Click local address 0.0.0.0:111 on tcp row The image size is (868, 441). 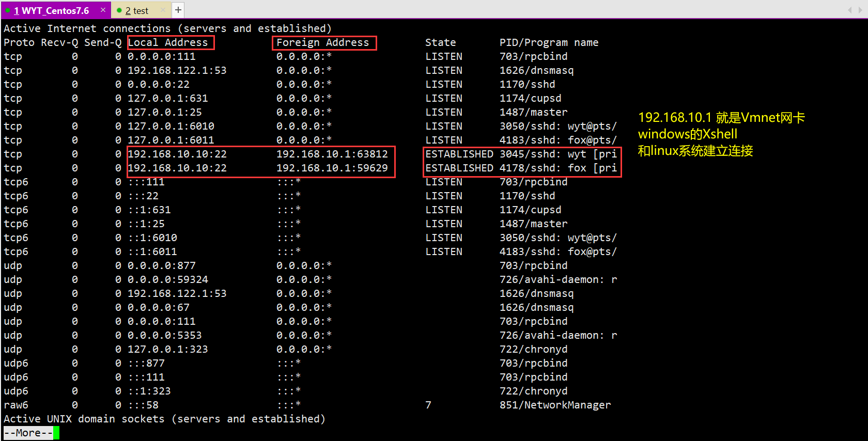click(x=162, y=56)
